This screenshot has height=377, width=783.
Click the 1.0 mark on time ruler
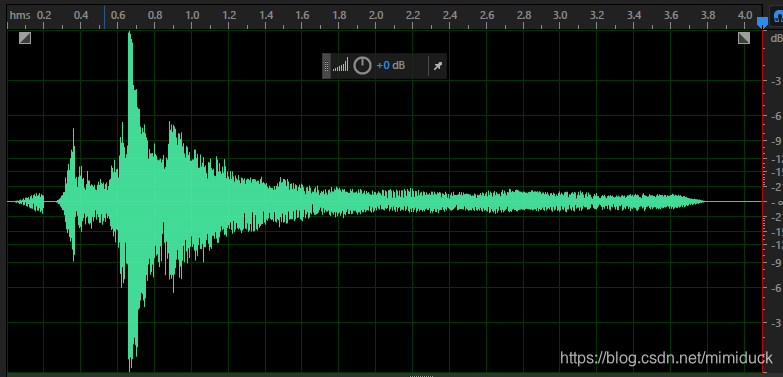pos(192,15)
